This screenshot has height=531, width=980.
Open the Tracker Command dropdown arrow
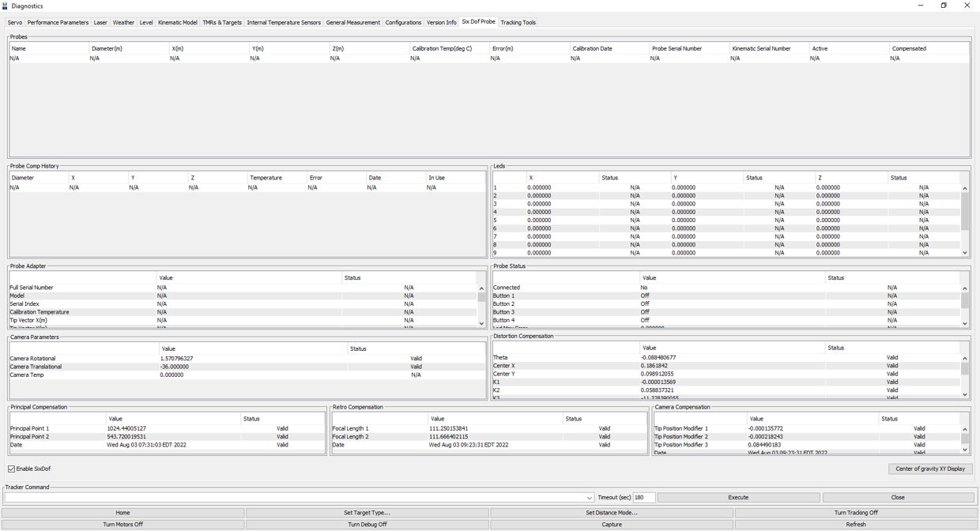590,498
